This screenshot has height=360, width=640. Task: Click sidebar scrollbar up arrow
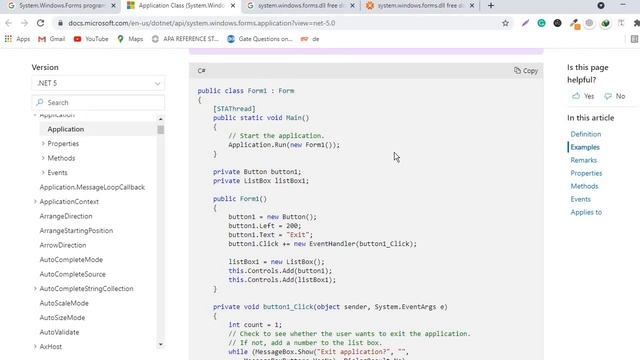tap(160, 119)
